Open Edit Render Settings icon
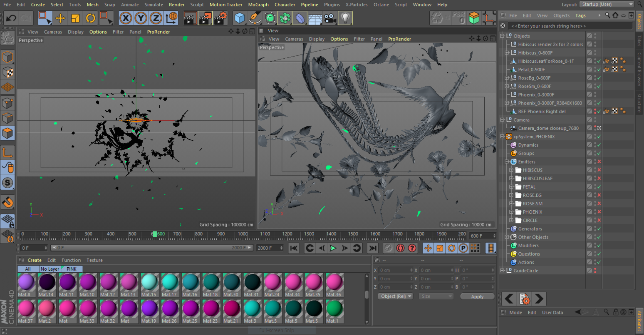Viewport: 644px width, 335px height. point(220,18)
